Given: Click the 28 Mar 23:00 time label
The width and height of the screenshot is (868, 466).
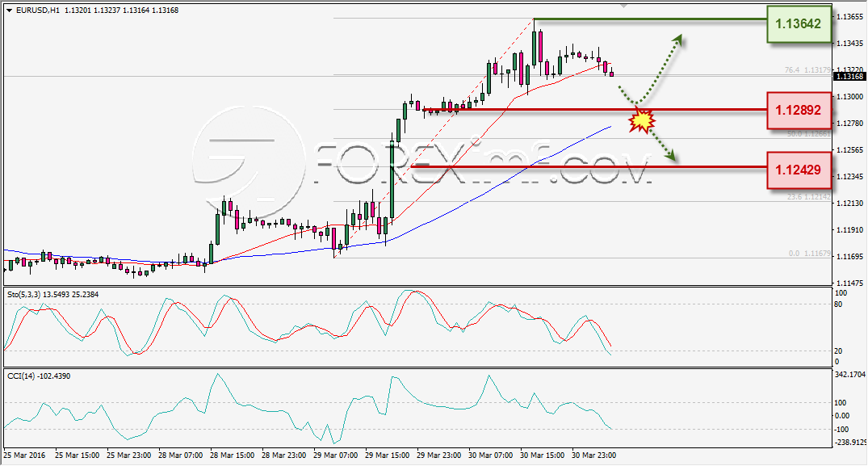Looking at the screenshot, I should 284,456.
